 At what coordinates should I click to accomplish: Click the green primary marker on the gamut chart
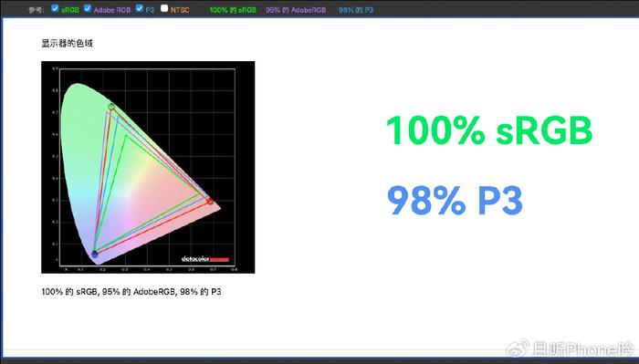tap(111, 106)
